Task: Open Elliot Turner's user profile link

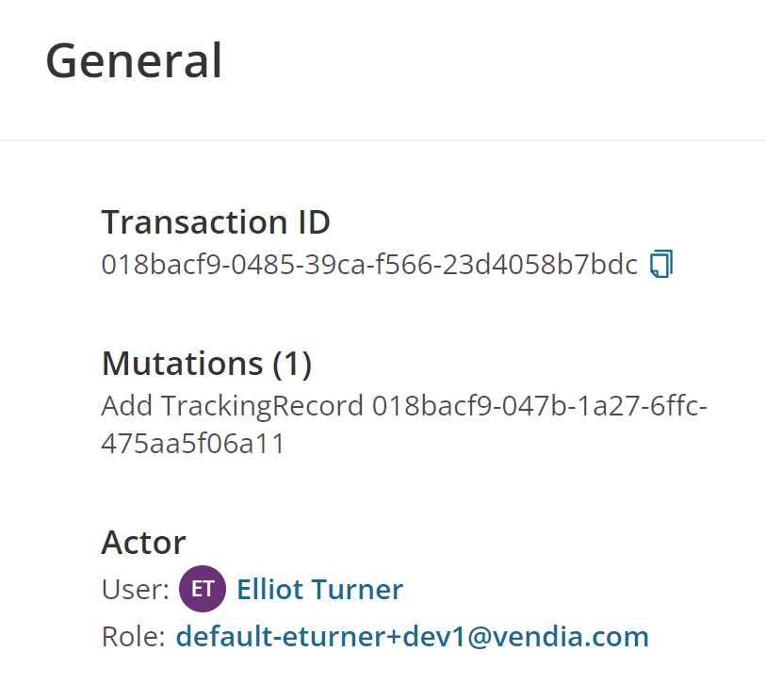Action: 320,589
